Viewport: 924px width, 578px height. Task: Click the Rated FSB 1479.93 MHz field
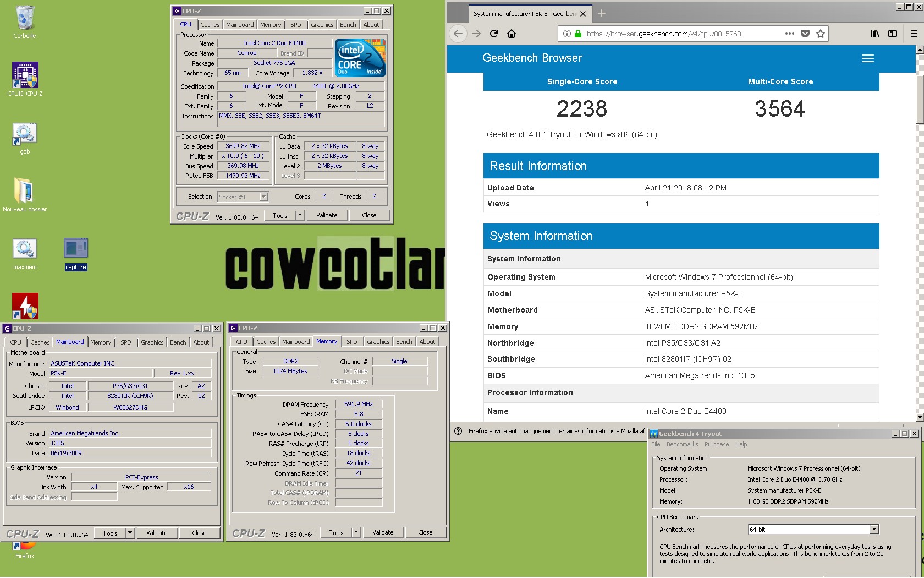point(243,176)
